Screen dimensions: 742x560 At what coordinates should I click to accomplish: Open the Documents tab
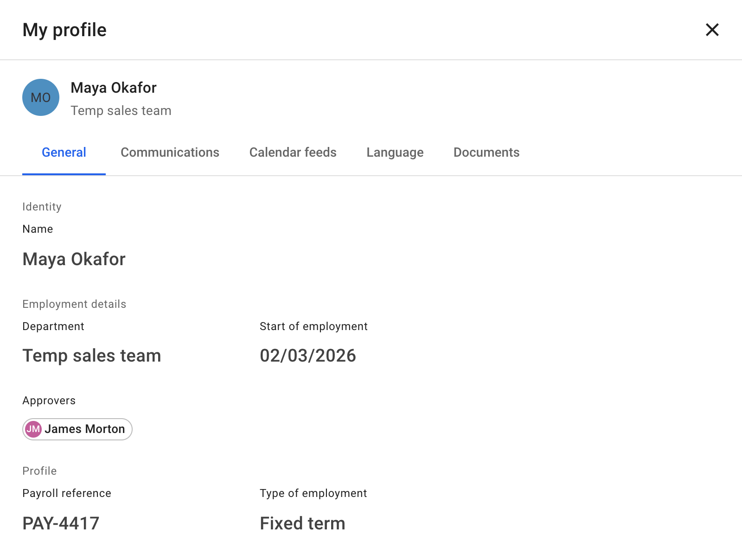pyautogui.click(x=486, y=153)
